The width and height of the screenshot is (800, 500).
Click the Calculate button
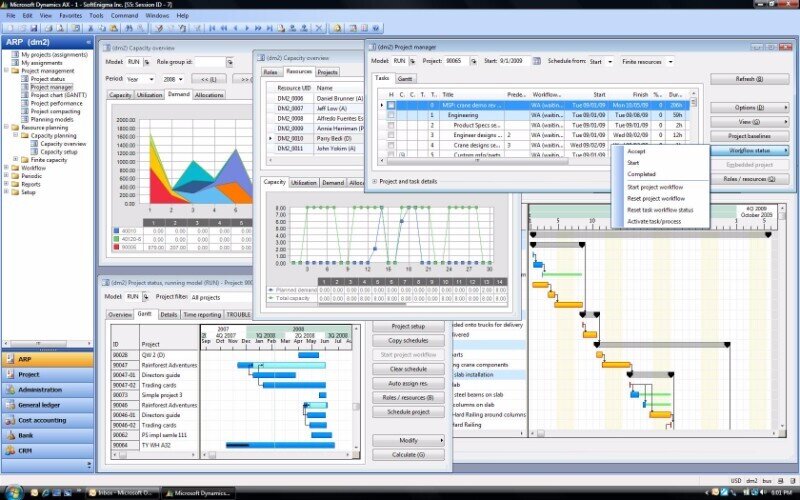tap(408, 455)
